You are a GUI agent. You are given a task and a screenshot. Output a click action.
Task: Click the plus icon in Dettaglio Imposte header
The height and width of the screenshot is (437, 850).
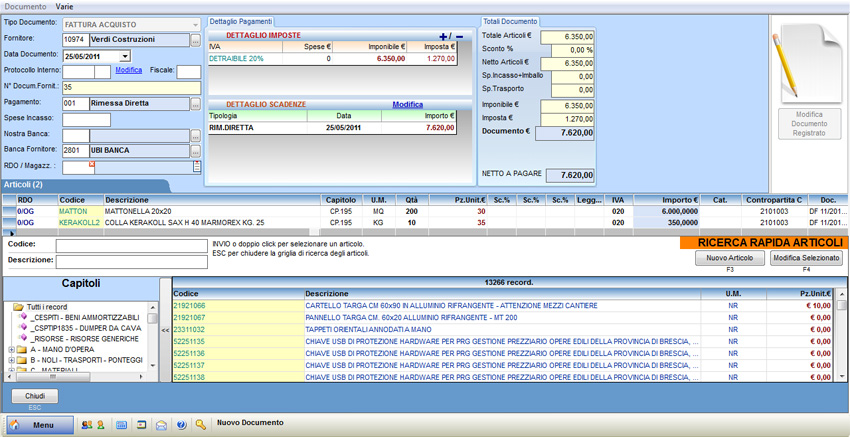click(443, 37)
